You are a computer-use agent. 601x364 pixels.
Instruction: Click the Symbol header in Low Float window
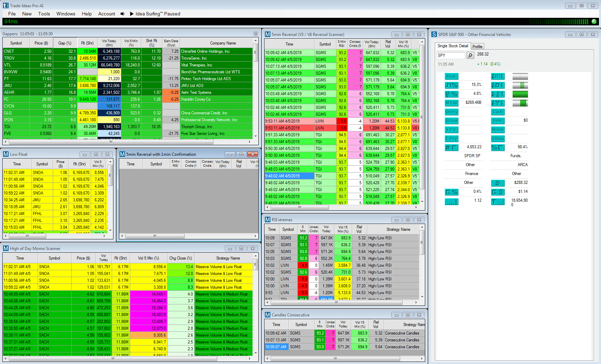pyautogui.click(x=42, y=164)
